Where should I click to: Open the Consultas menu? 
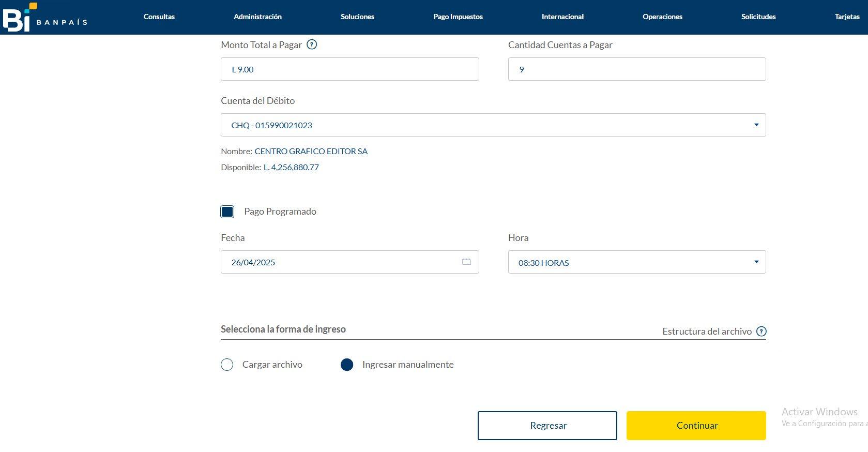(159, 17)
